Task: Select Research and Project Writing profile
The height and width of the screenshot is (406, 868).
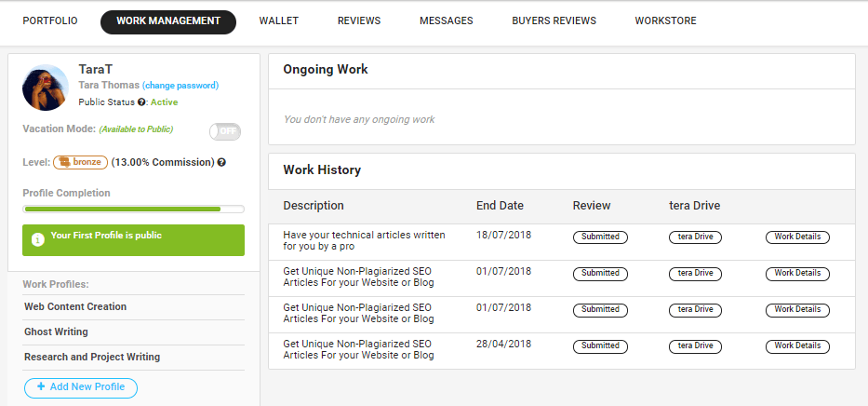Action: [92, 357]
